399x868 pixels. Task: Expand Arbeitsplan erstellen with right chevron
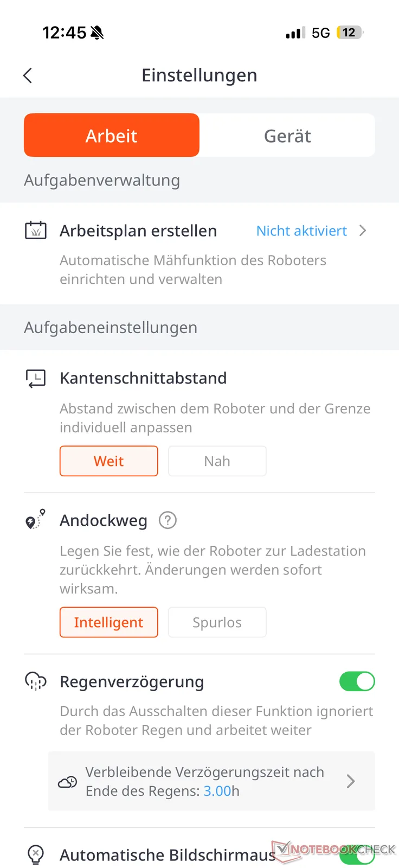pyautogui.click(x=363, y=231)
